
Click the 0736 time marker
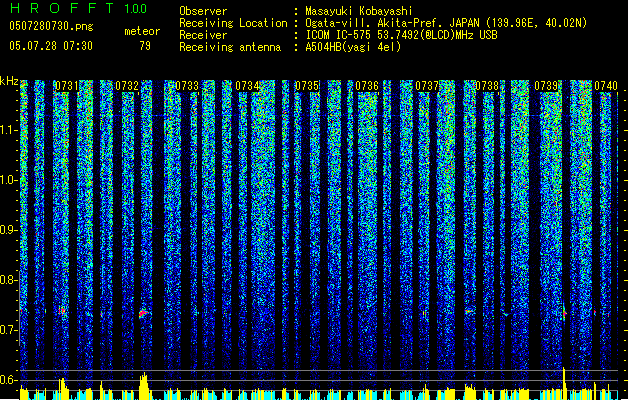pyautogui.click(x=367, y=86)
